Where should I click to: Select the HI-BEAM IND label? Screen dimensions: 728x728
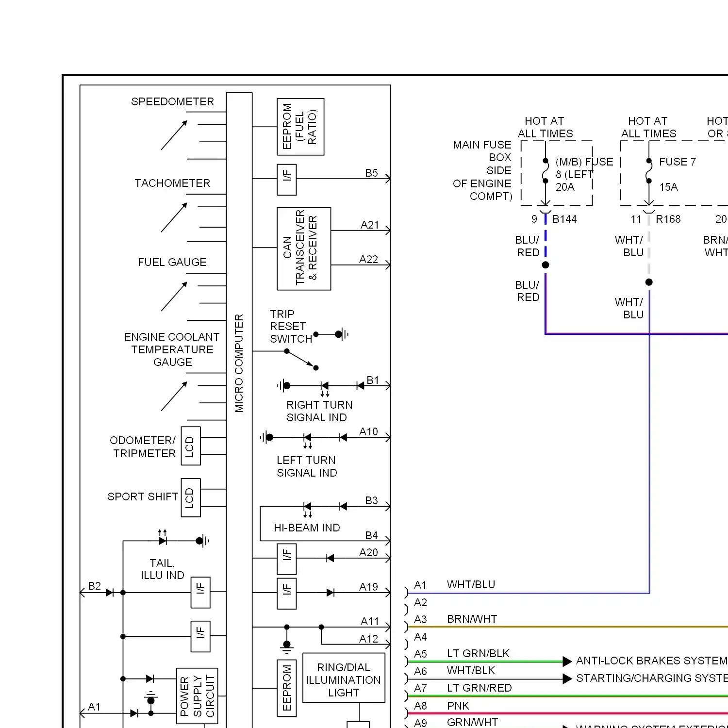[307, 528]
